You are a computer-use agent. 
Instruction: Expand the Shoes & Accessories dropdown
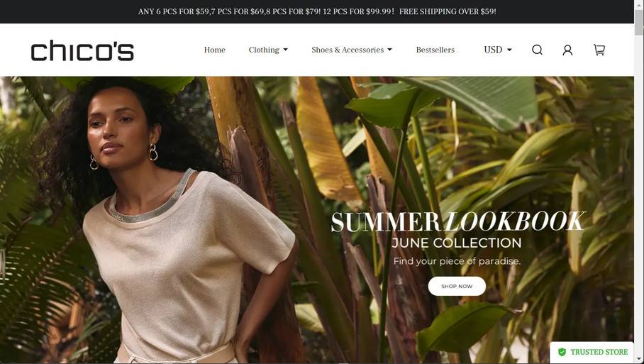point(352,50)
